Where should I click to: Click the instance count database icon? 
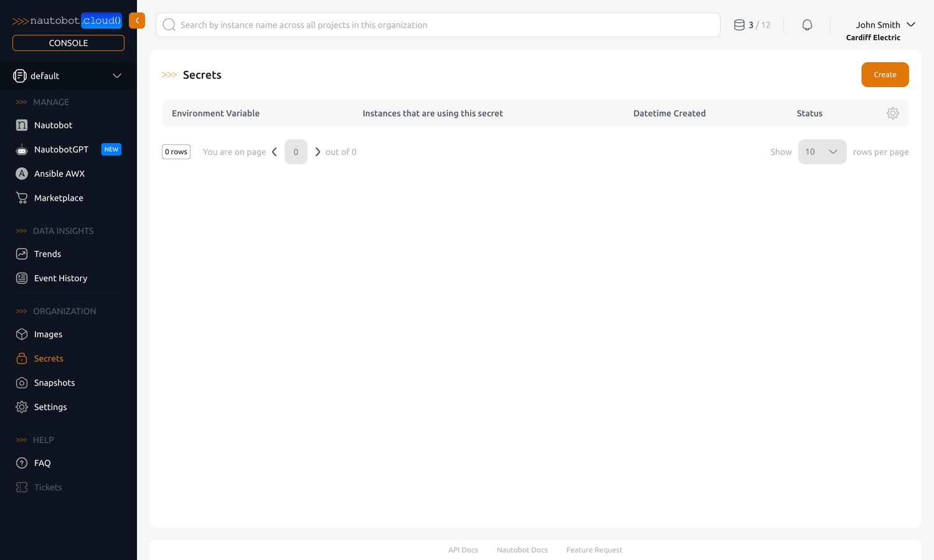click(x=739, y=25)
